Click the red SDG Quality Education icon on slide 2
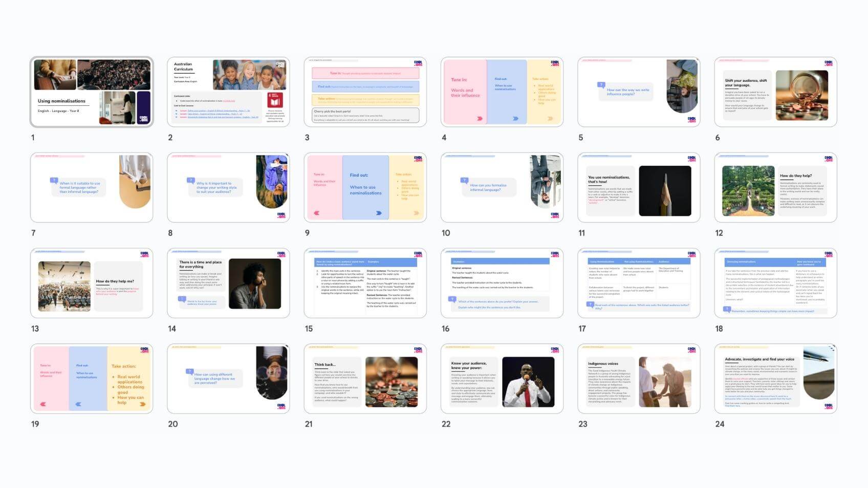The image size is (868, 488). (275, 100)
